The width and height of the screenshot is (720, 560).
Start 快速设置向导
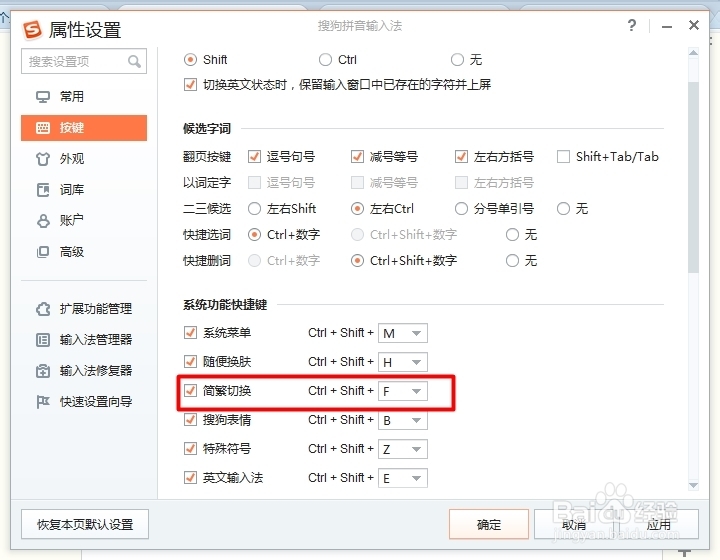tap(84, 402)
